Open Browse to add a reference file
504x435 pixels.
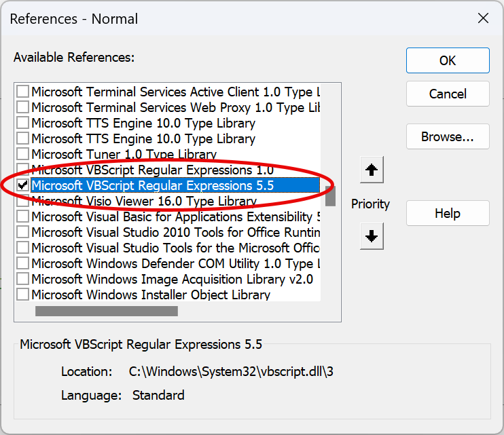(x=448, y=136)
